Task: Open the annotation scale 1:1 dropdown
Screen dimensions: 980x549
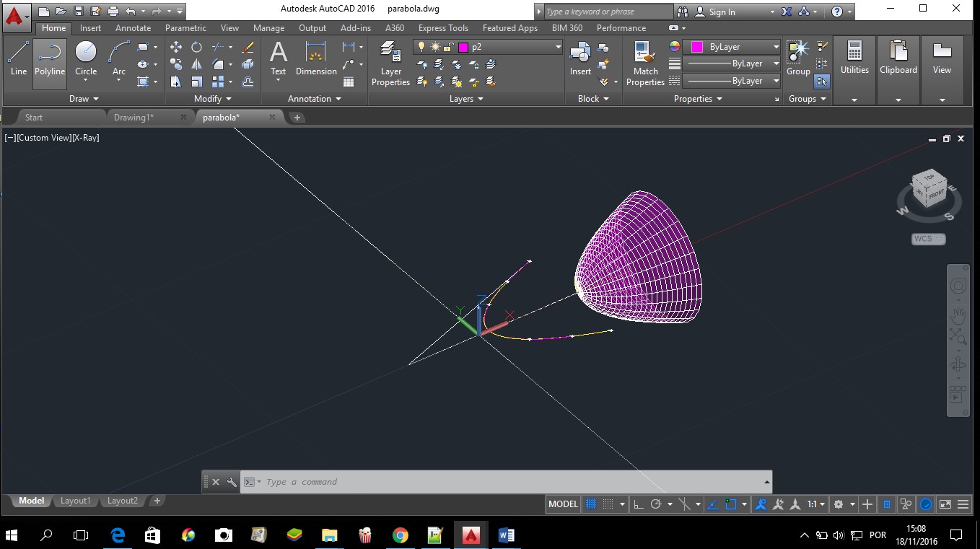Action: (x=817, y=504)
